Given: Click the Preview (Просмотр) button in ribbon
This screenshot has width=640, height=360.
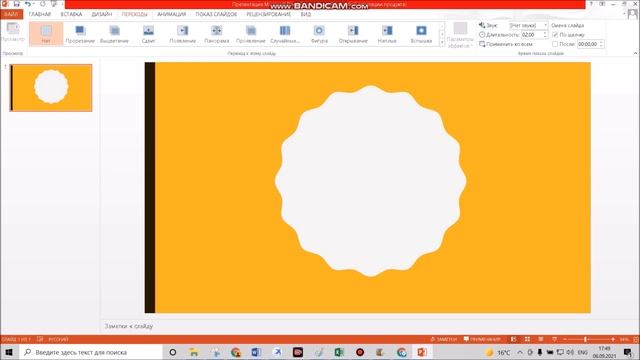Looking at the screenshot, I should click(x=13, y=33).
